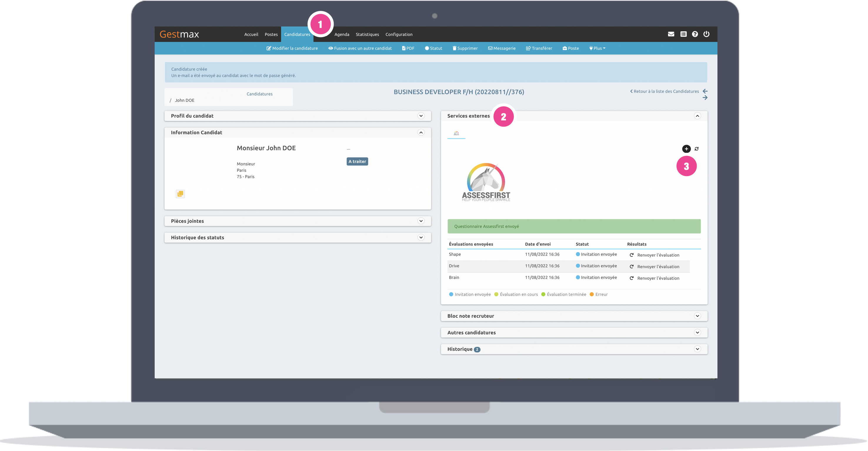
Task: Collapse the Services externes panel
Action: tap(697, 116)
